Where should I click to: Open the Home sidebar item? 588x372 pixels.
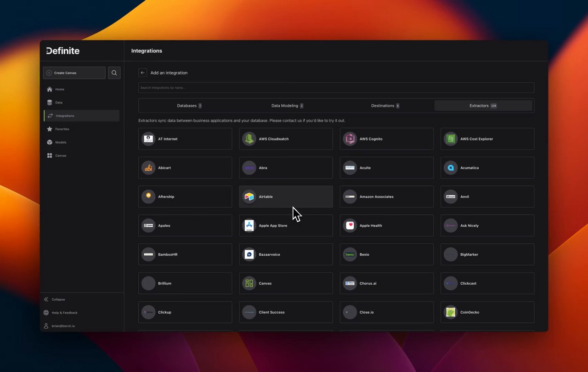[82, 89]
